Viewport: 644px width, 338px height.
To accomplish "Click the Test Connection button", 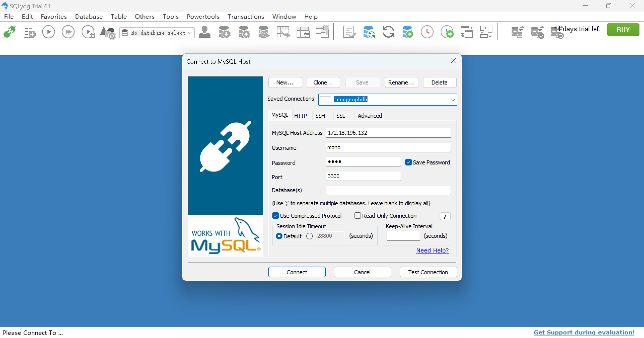I will [x=428, y=272].
